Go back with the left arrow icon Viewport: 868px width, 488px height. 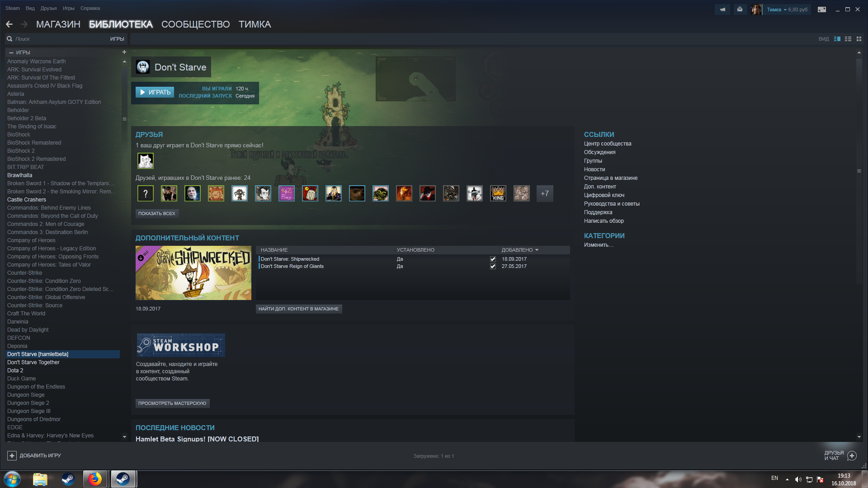[9, 24]
